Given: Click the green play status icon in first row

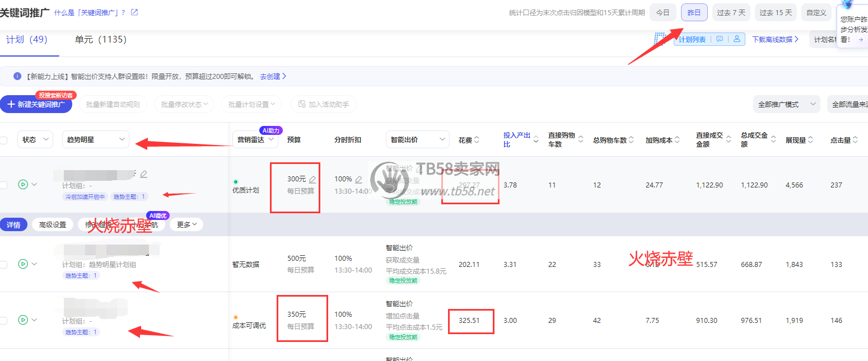Looking at the screenshot, I should point(23,184).
